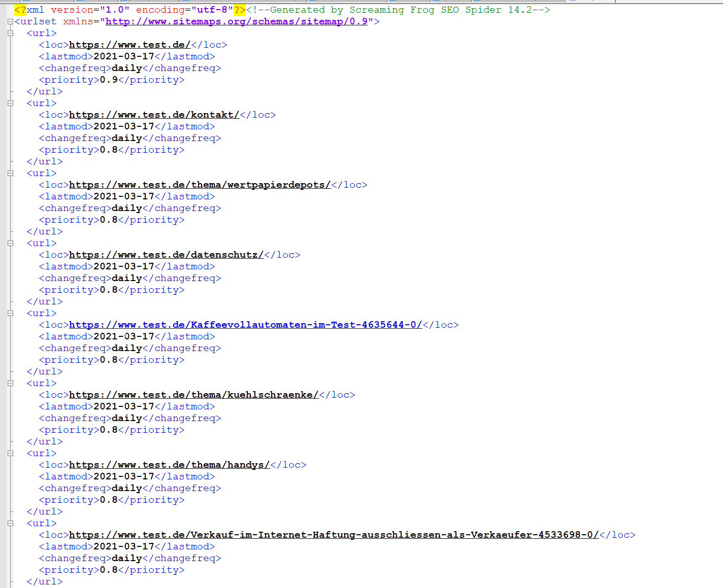This screenshot has height=588, width=723.
Task: Click the priority line under handys URL
Action: pos(112,500)
